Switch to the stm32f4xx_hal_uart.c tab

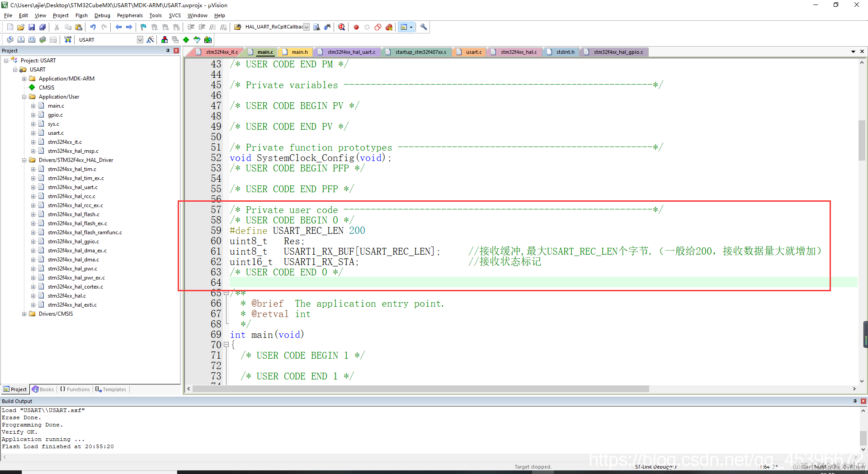[347, 52]
